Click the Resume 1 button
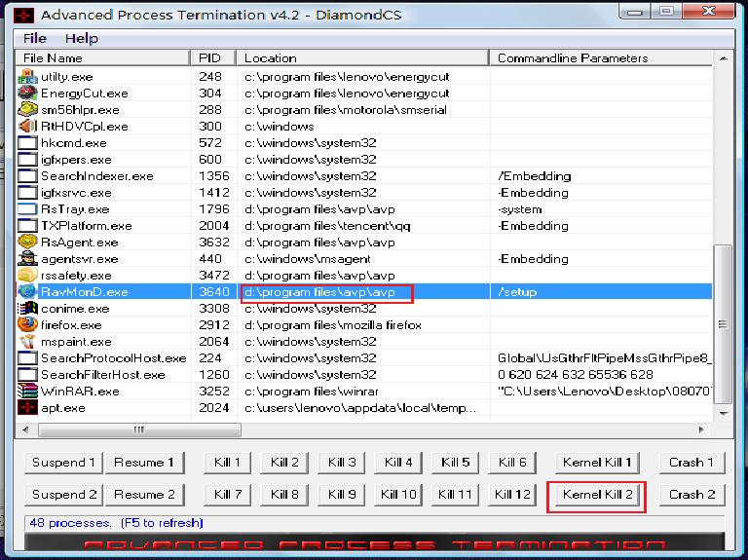The height and width of the screenshot is (560, 748). pyautogui.click(x=144, y=463)
